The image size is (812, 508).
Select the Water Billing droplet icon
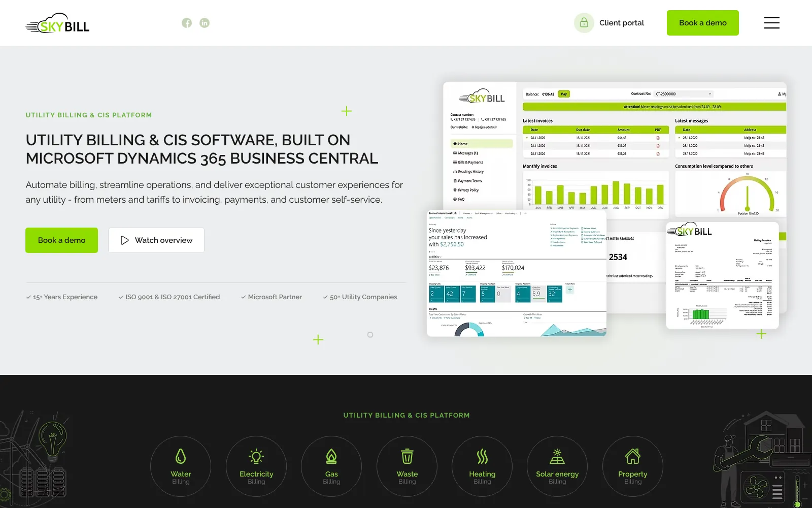(x=181, y=456)
